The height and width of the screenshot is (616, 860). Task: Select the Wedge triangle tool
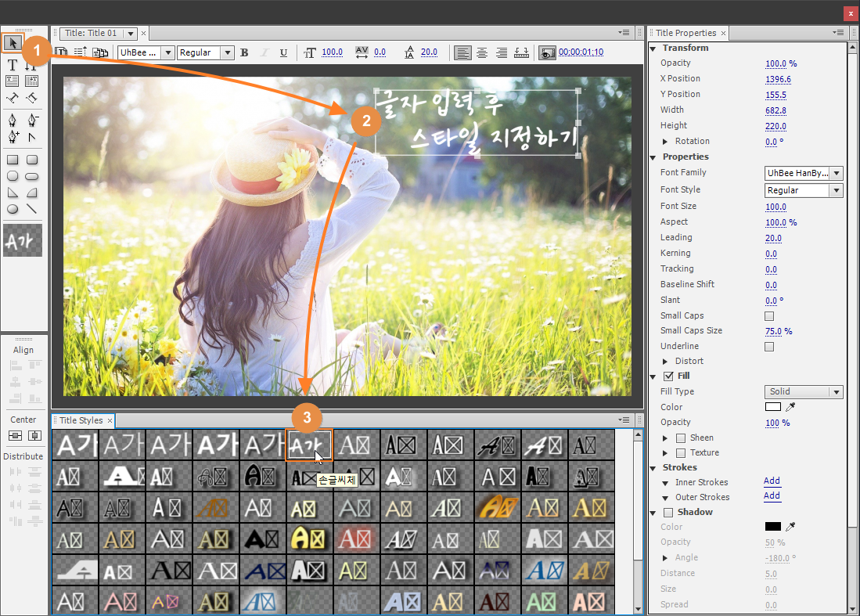(x=13, y=193)
